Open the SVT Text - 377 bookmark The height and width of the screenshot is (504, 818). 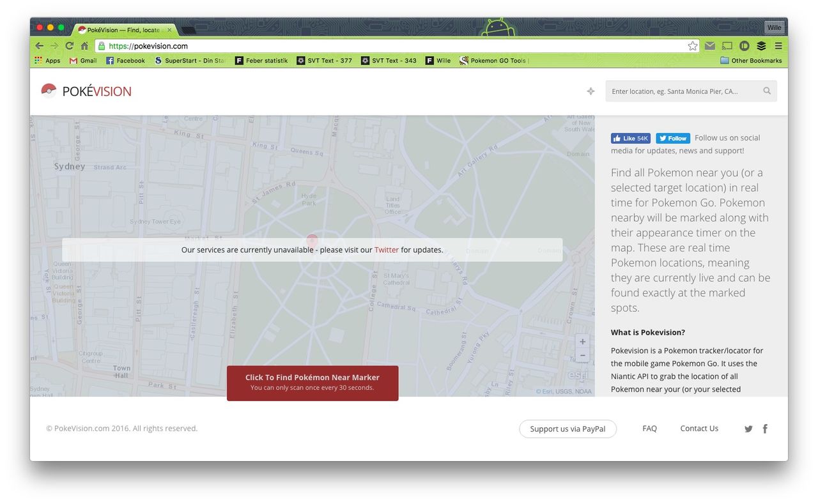(325, 61)
